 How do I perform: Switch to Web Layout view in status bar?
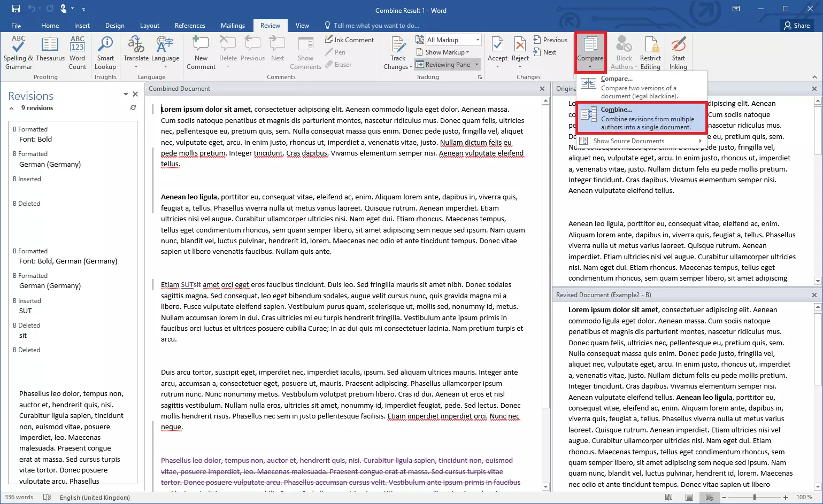709,497
